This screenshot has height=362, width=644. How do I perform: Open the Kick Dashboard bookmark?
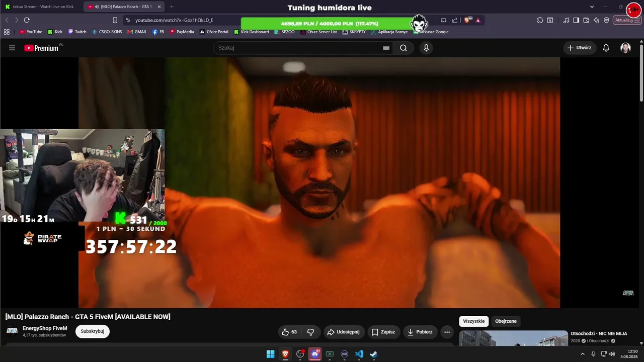point(251,32)
